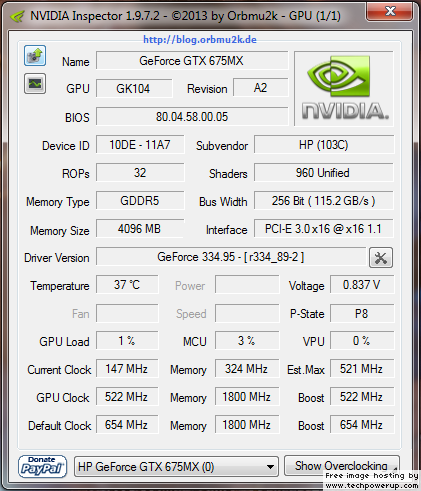Screen dimensions: 421x491
Task: Close the NVIDIA Inspector window
Action: (391, 11)
